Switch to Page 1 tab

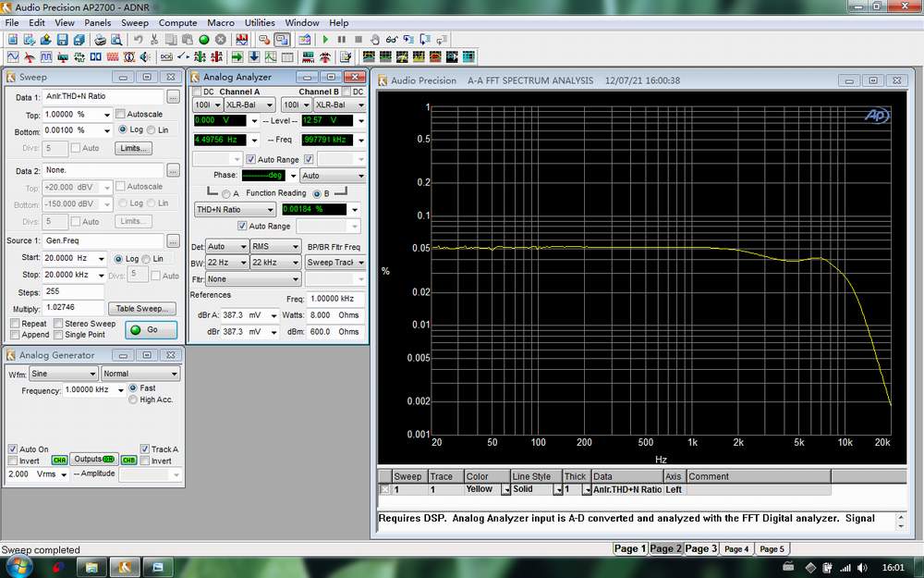(630, 548)
